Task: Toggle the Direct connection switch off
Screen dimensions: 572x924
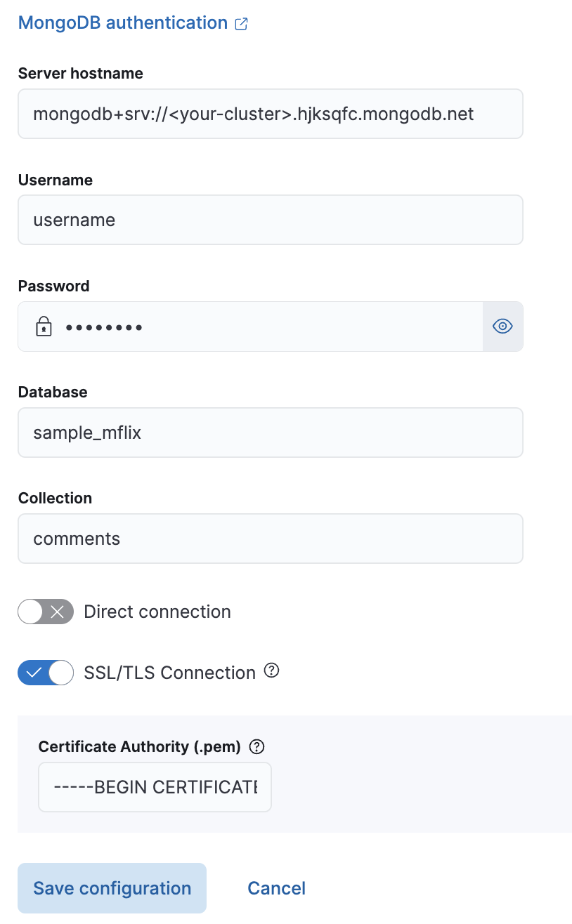Action: click(x=45, y=612)
